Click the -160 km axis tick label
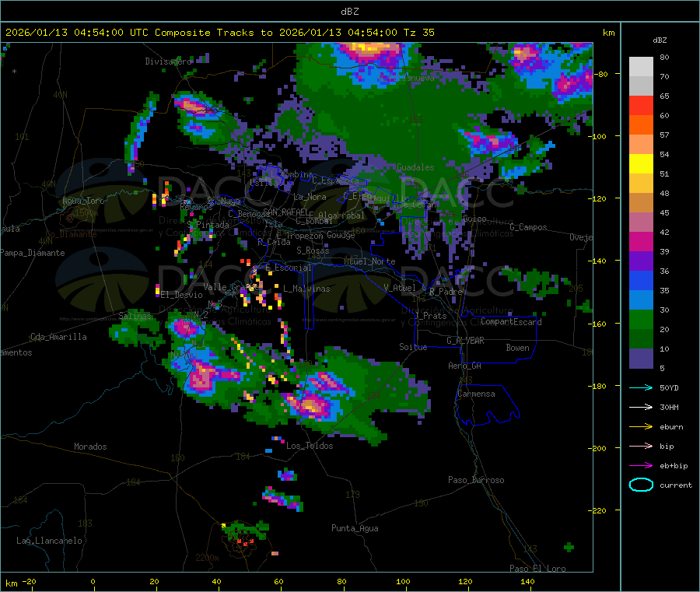 (598, 324)
